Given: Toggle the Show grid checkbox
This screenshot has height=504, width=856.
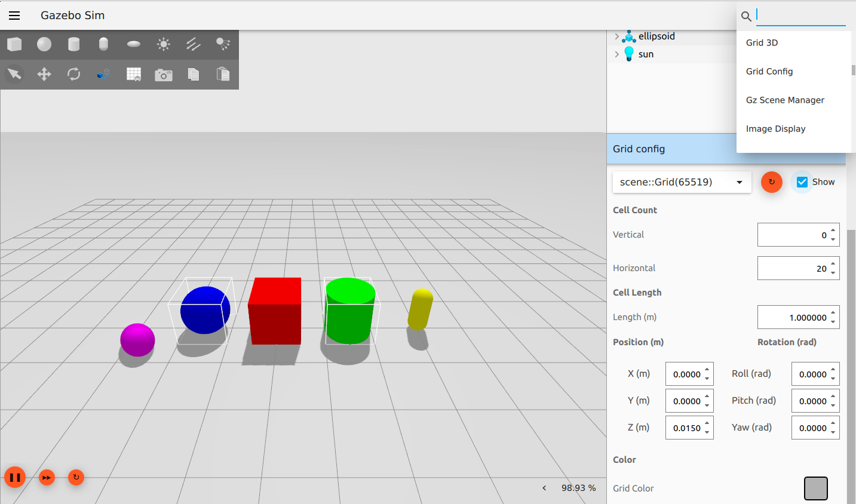Looking at the screenshot, I should pos(802,182).
